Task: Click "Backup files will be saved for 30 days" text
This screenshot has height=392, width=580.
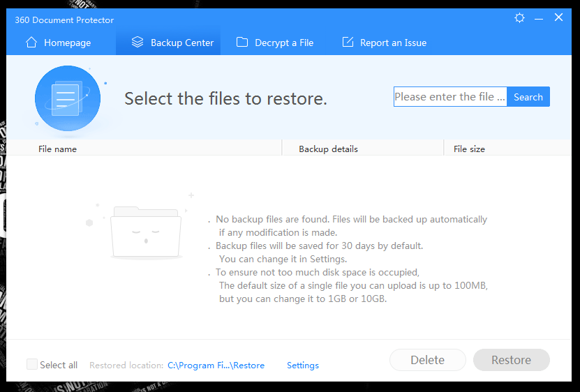Action: click(319, 246)
